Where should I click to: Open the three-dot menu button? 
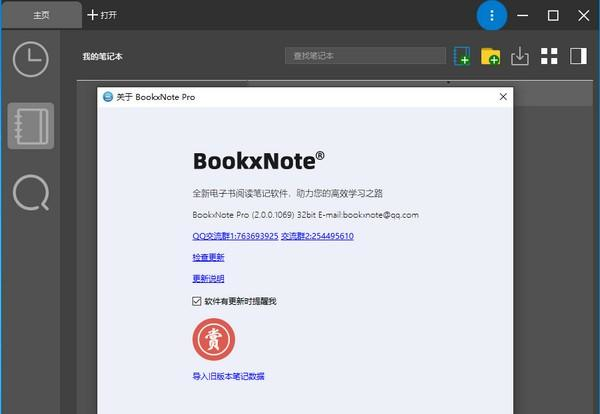coord(492,15)
